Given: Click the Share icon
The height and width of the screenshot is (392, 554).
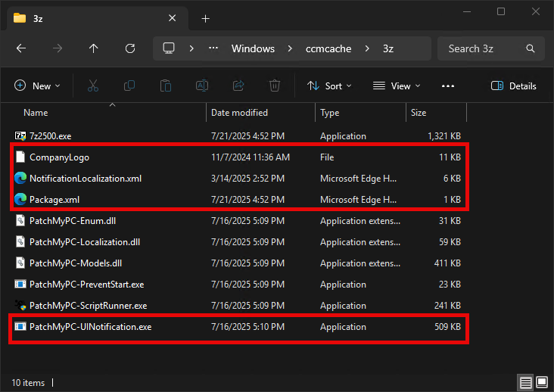Looking at the screenshot, I should click(238, 86).
